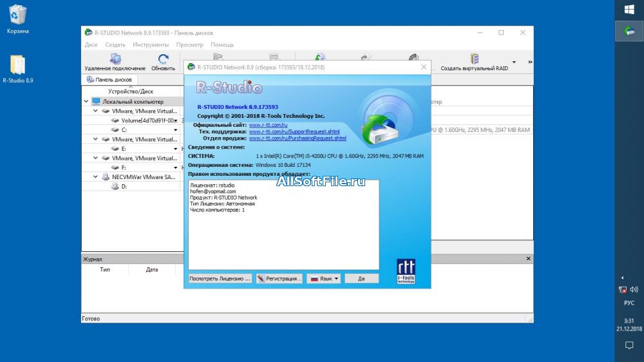Click the volume speaker tray icon
The width and height of the screenshot is (644, 362).
point(634,290)
